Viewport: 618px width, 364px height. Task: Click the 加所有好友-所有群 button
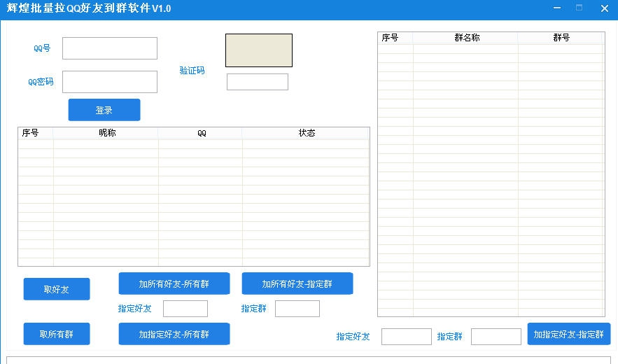pyautogui.click(x=174, y=283)
